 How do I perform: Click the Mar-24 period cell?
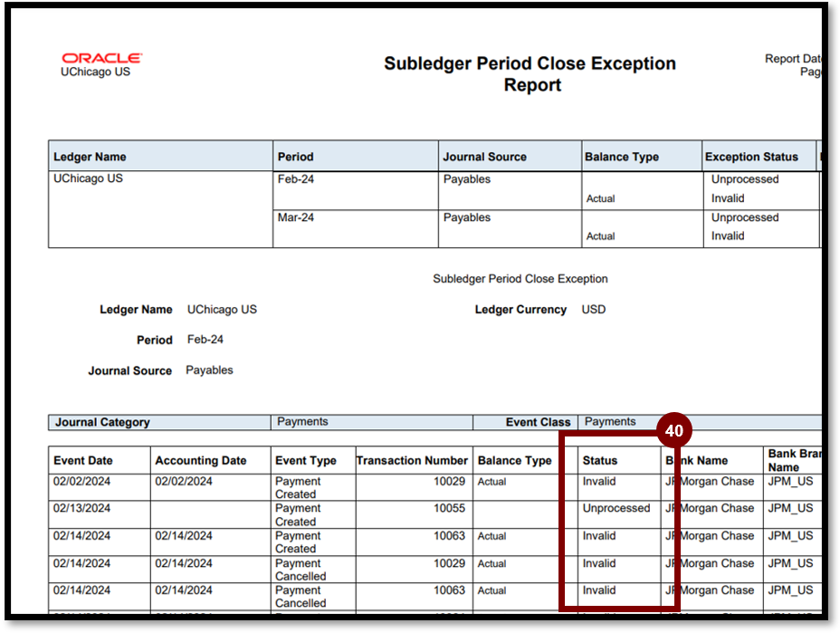(296, 217)
